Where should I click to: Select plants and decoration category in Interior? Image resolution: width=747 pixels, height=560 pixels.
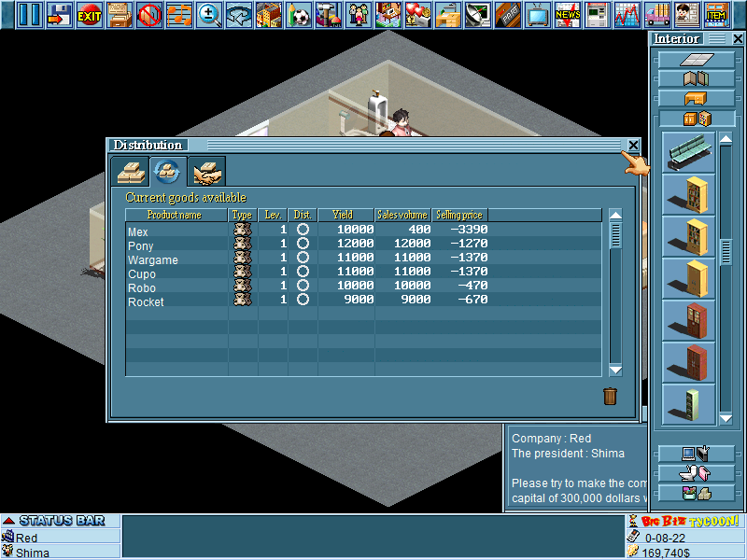click(x=696, y=494)
